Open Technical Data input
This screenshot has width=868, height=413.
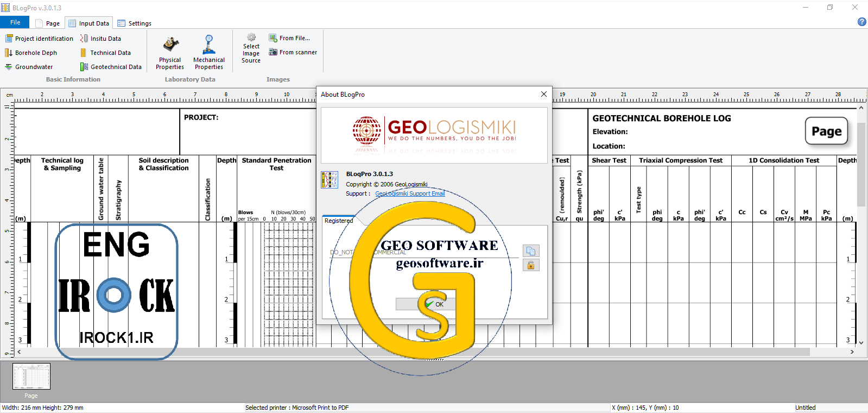click(x=105, y=53)
